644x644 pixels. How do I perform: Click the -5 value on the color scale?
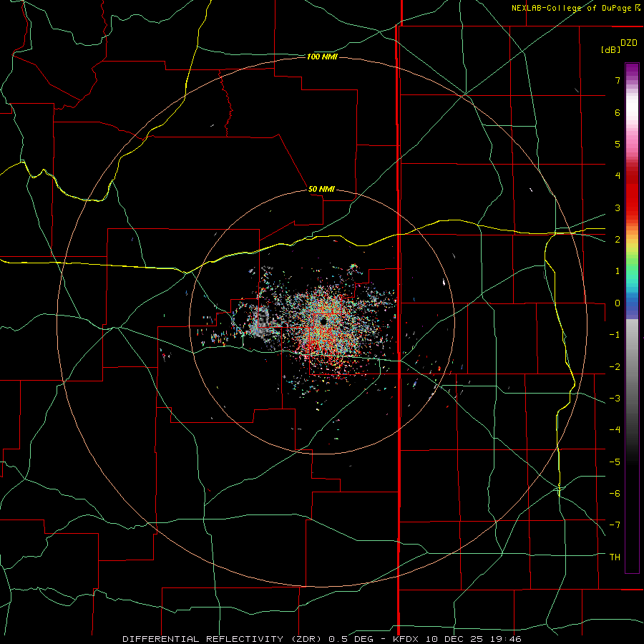tap(615, 462)
